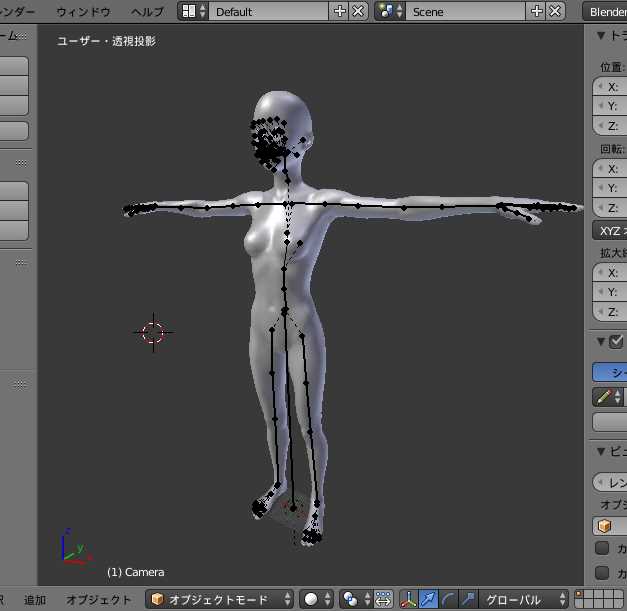
Task: Click the Scene name field
Action: tap(466, 11)
